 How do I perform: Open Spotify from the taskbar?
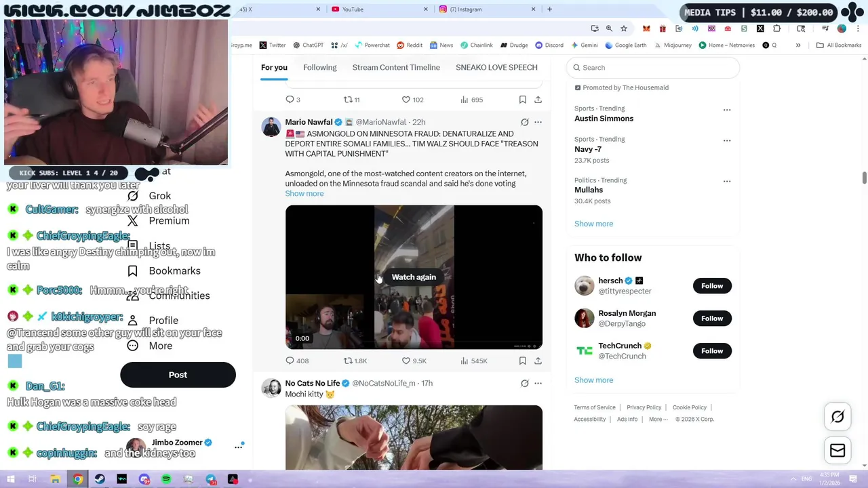point(166,480)
